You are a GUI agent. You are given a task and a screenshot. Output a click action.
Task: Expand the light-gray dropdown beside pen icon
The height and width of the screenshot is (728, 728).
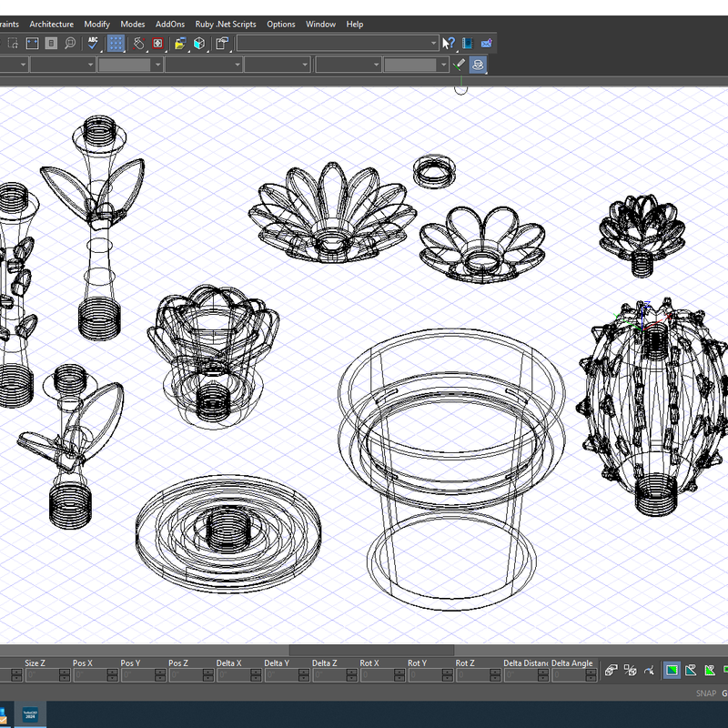coord(444,65)
